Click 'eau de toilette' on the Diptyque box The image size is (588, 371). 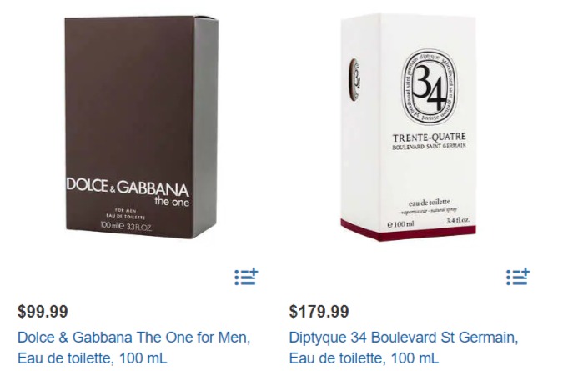tap(430, 203)
